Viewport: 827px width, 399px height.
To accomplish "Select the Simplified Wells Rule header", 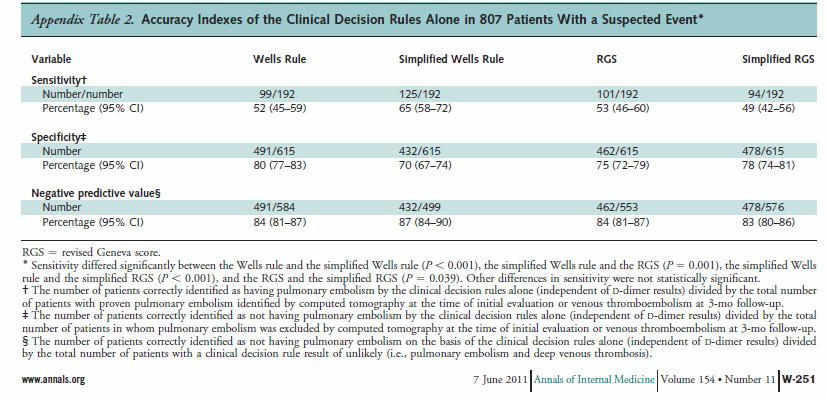I will (x=451, y=60).
